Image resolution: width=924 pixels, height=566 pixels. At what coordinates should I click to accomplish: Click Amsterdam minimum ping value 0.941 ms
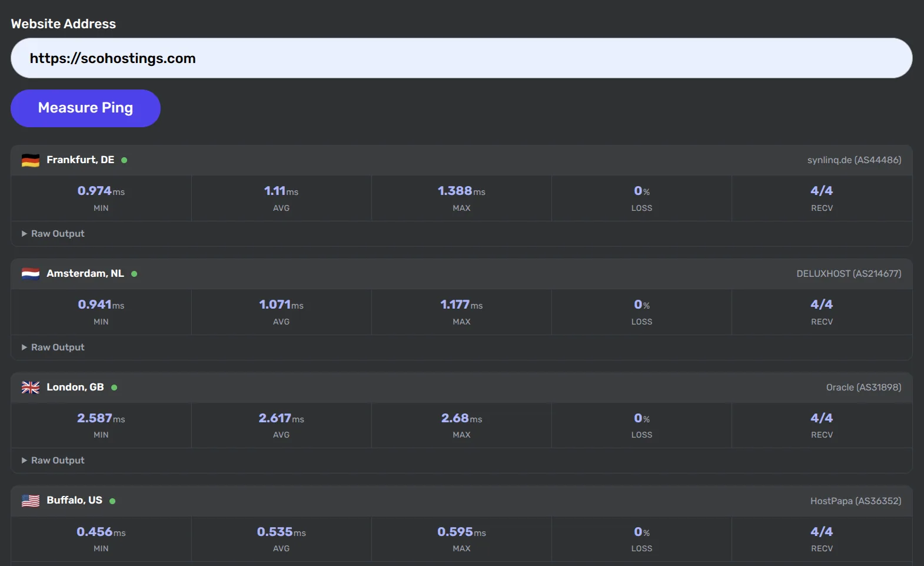point(101,304)
